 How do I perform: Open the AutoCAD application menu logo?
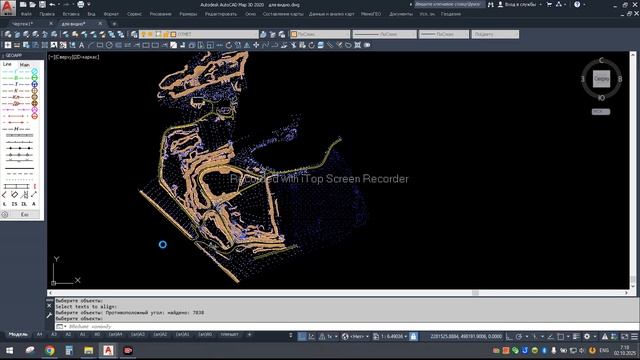pyautogui.click(x=7, y=7)
